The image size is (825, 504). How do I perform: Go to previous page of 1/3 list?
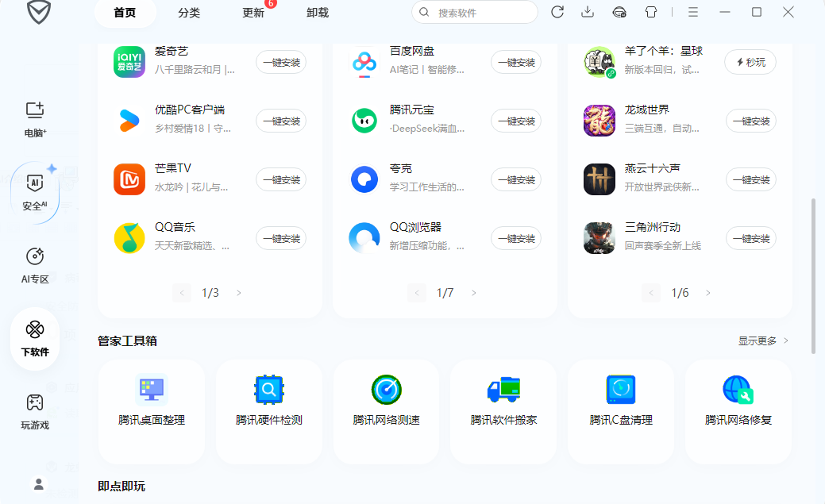[182, 293]
